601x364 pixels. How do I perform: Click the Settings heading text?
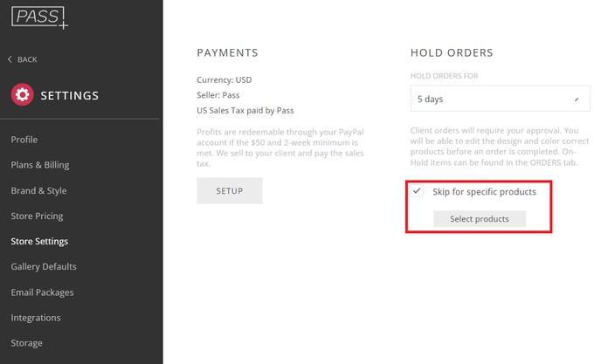[x=69, y=95]
